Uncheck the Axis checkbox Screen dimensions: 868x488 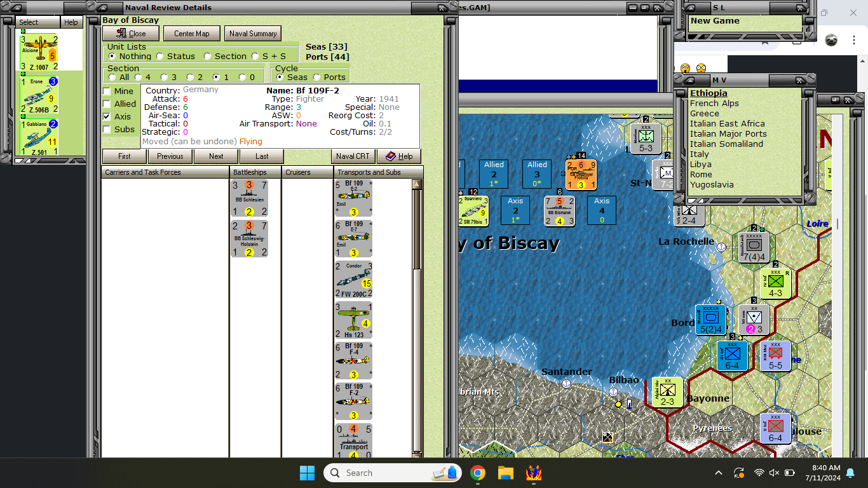tap(107, 116)
